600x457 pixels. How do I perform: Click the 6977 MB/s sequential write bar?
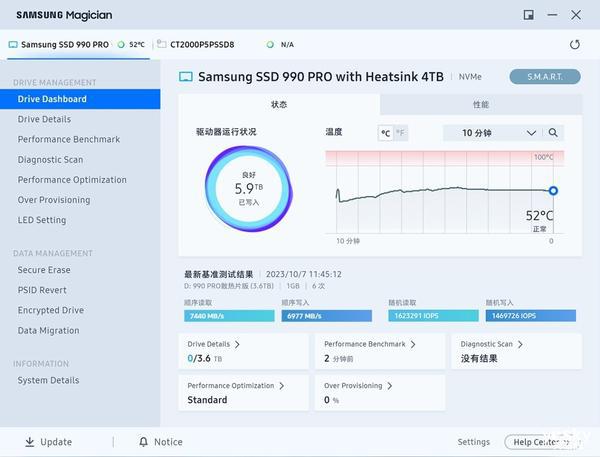tap(326, 316)
